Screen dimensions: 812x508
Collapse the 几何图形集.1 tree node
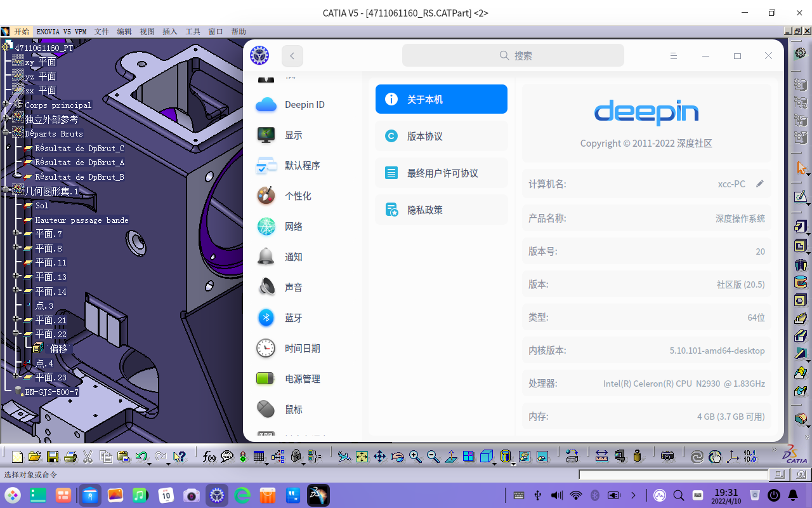[6, 189]
